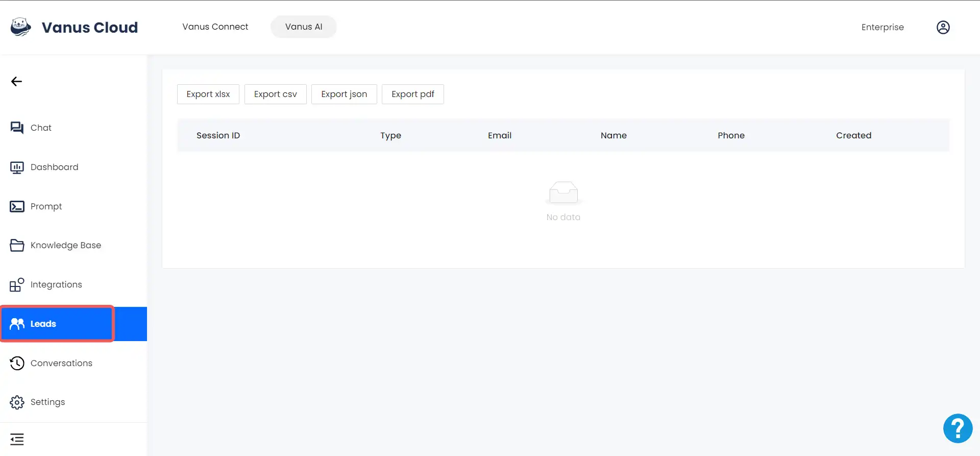Viewport: 980px width, 456px height.
Task: Collapse the sidebar using bottom menu icon
Action: coord(17,439)
